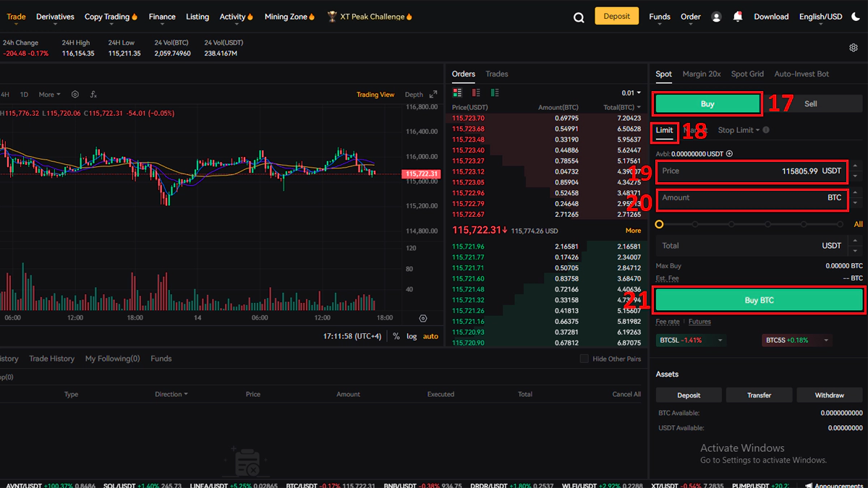
Task: Click the Total USDT input field
Action: (x=752, y=246)
